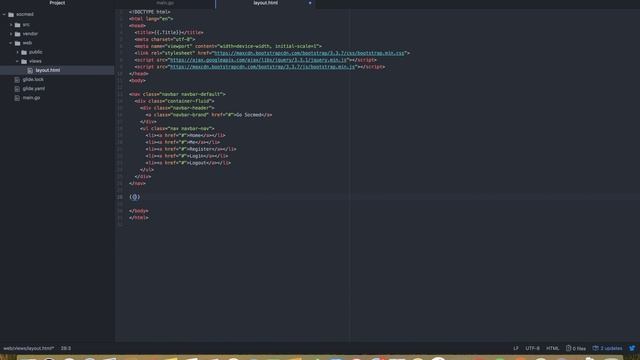Image resolution: width=640 pixels, height=360 pixels.
Task: Collapse the socmed root folder chevron
Action: [x=4, y=14]
